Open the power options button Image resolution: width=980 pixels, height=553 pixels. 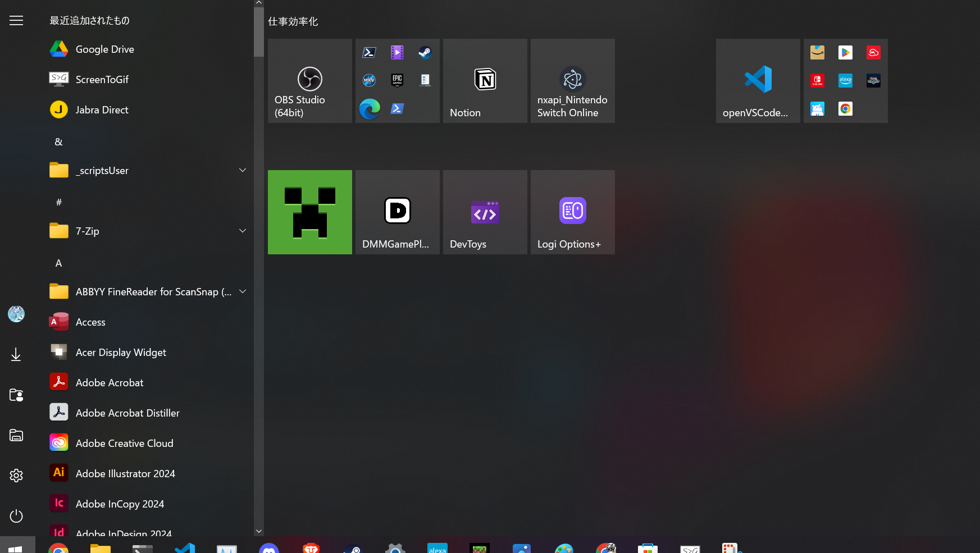coord(16,516)
